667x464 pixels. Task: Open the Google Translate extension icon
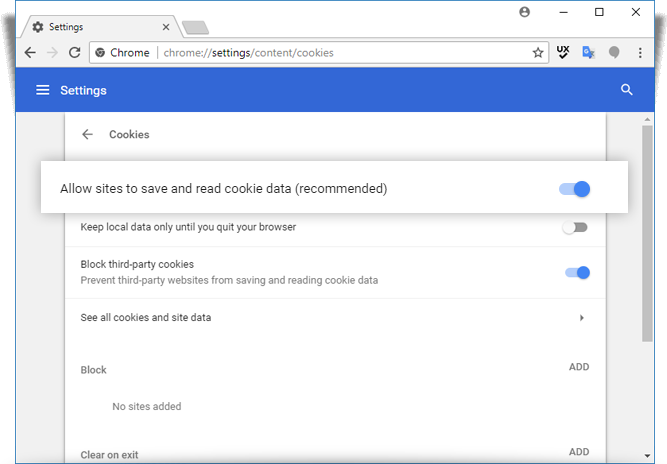(588, 52)
